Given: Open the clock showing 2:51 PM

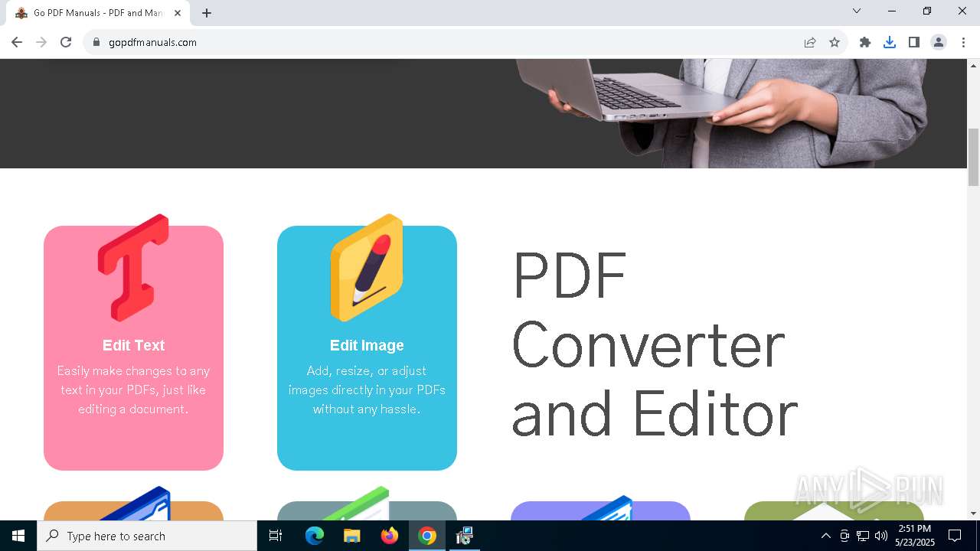Looking at the screenshot, I should coord(915,536).
